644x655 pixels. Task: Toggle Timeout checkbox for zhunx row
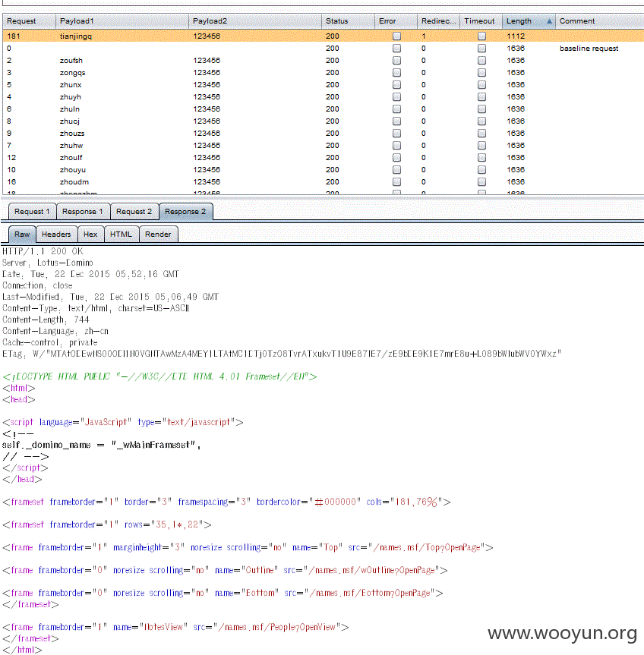click(481, 85)
